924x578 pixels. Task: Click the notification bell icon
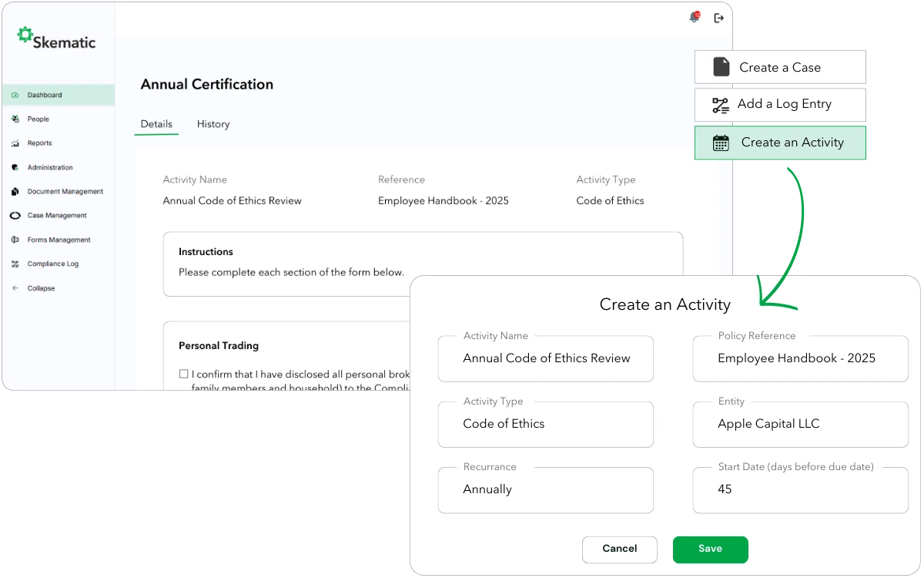(x=695, y=18)
